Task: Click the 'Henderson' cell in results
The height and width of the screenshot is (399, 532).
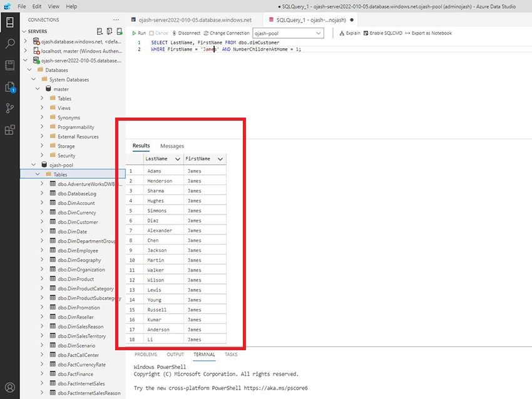Action: coord(163,181)
